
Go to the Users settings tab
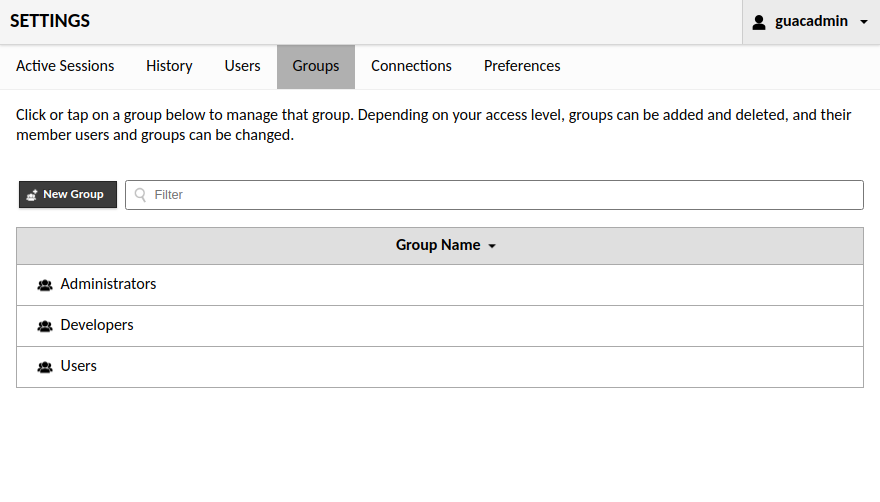(x=242, y=66)
